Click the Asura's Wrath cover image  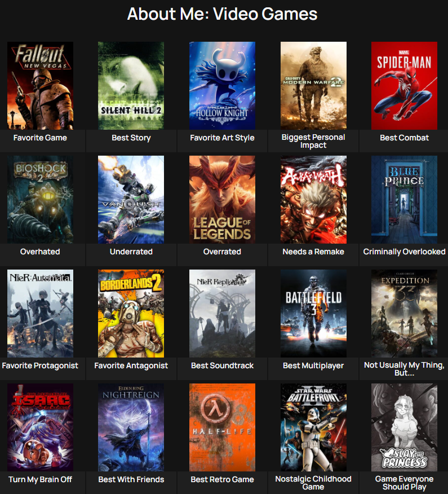(x=313, y=200)
